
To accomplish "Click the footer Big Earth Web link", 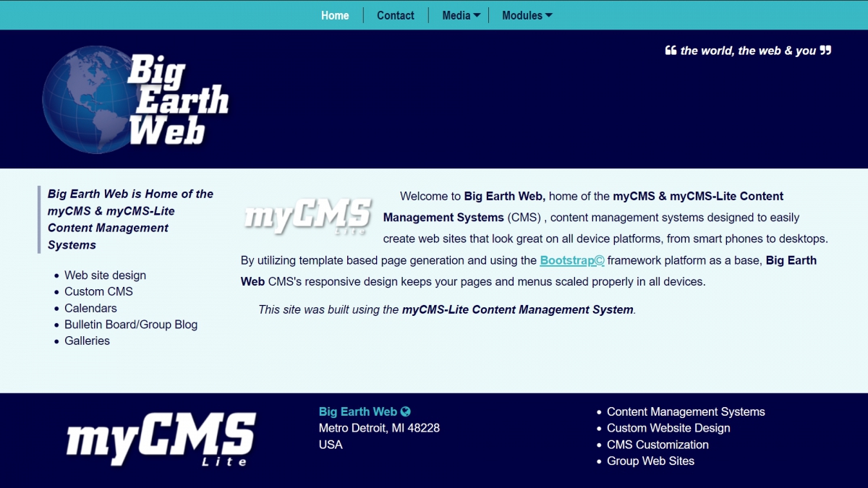I will (x=358, y=411).
